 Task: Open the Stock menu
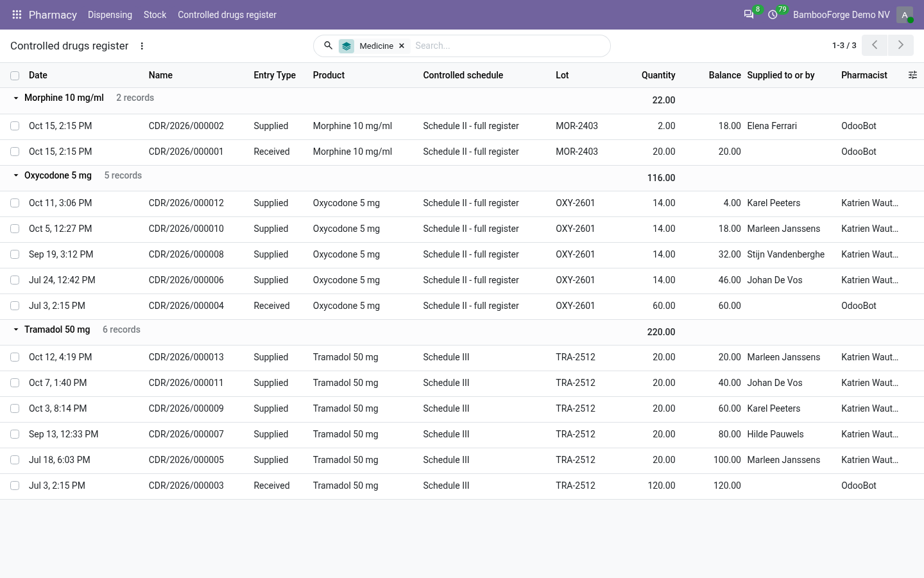[155, 15]
